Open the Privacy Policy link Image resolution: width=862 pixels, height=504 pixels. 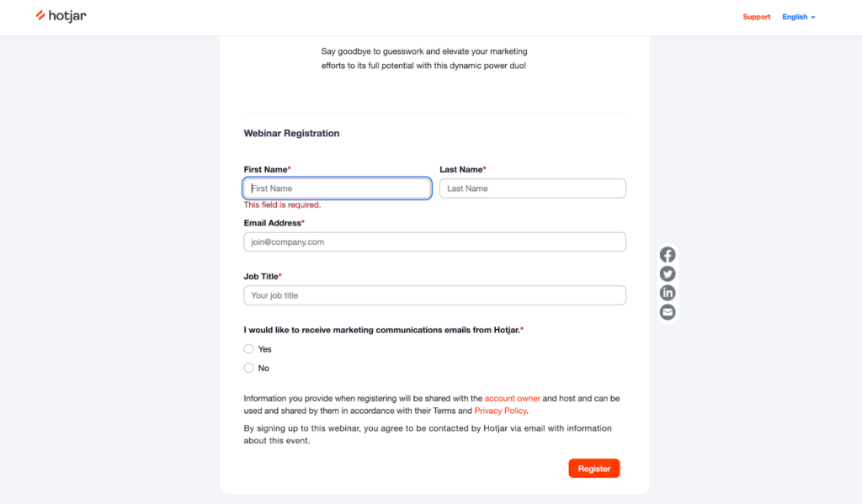click(x=500, y=411)
